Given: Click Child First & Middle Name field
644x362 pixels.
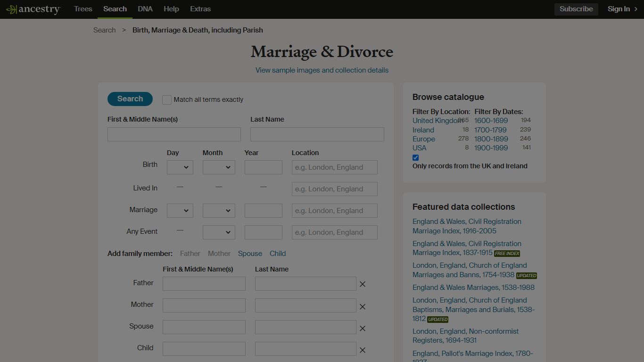Looking at the screenshot, I should [x=204, y=349].
